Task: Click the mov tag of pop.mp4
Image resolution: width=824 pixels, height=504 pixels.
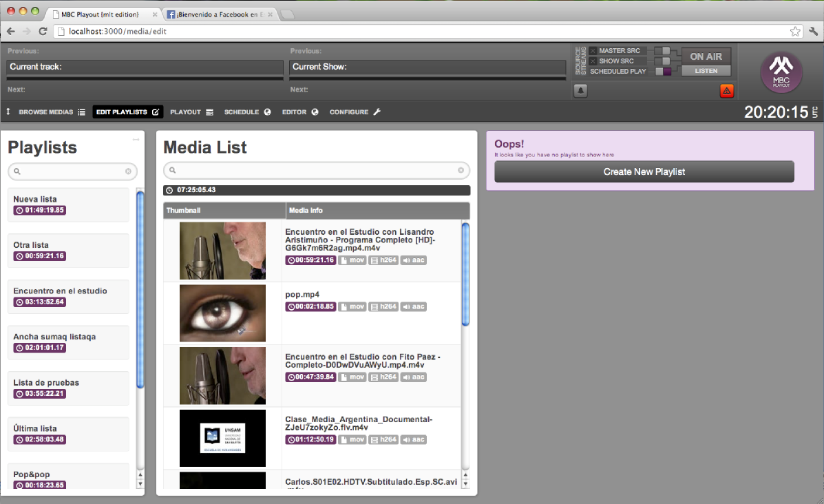Action: click(x=352, y=306)
